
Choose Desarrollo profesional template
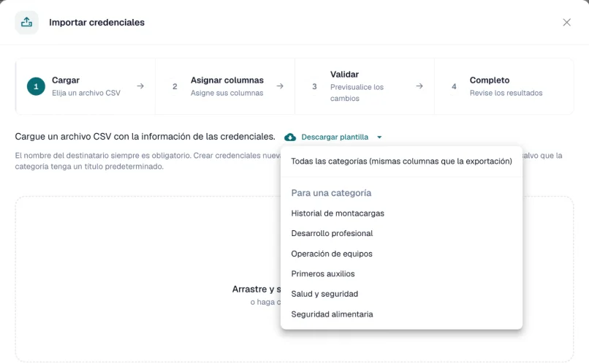[401, 233]
